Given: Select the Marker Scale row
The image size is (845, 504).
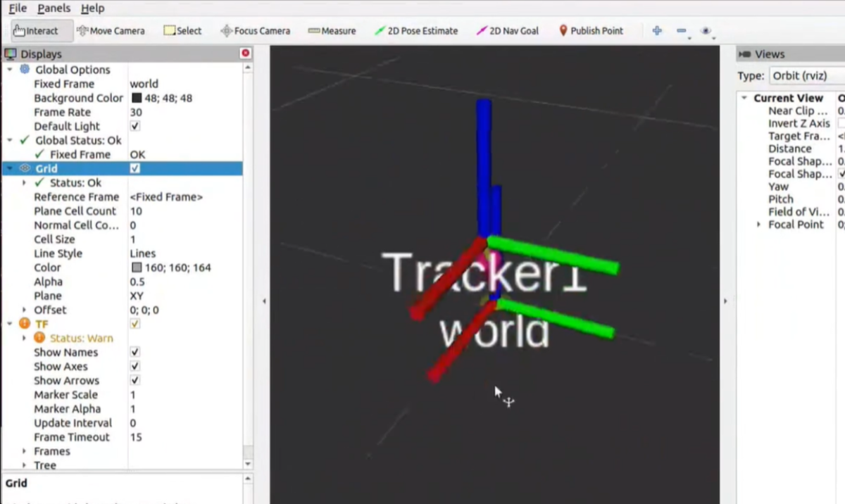Looking at the screenshot, I should (123, 395).
